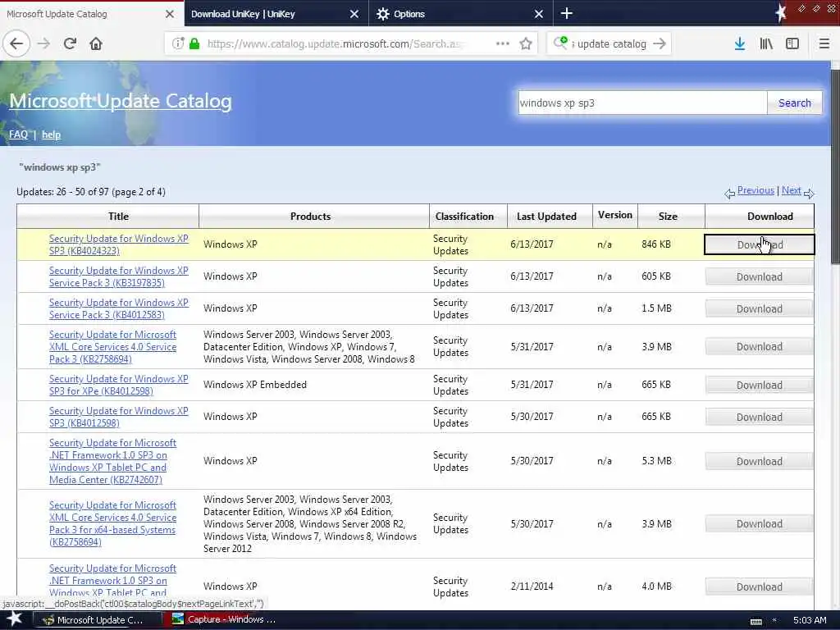The height and width of the screenshot is (630, 840).
Task: Sort by the Size column header
Action: tap(668, 217)
